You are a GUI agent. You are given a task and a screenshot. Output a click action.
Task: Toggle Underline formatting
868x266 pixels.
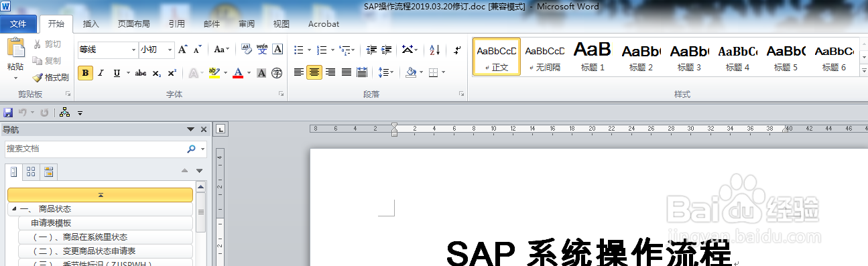click(x=117, y=73)
